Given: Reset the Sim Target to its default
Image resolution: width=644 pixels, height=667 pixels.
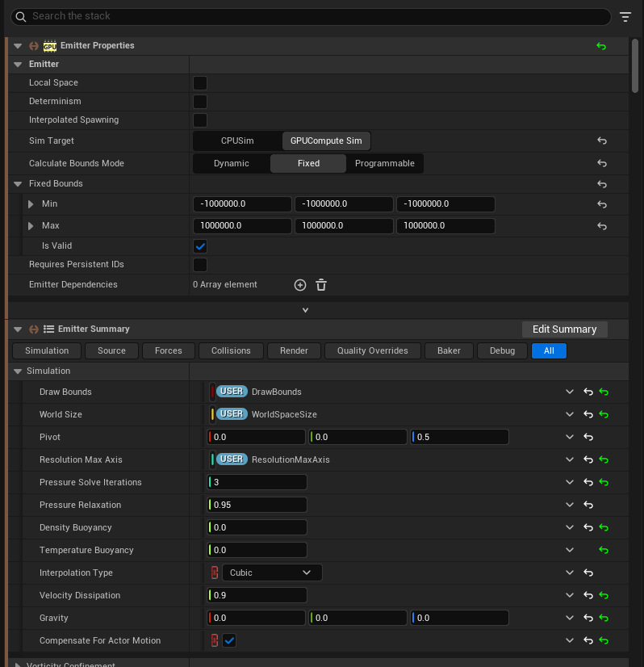Looking at the screenshot, I should (x=601, y=141).
